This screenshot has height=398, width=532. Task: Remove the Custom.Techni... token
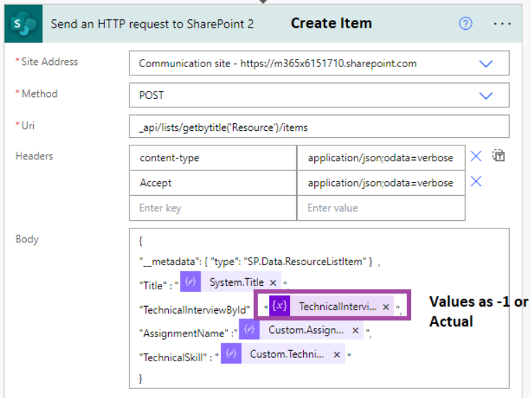pyautogui.click(x=337, y=354)
